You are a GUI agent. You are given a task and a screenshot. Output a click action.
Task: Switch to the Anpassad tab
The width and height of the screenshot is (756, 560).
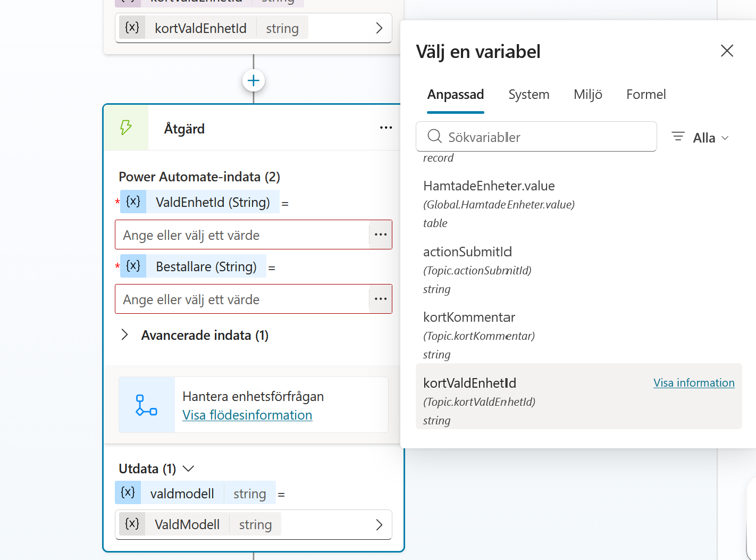point(456,95)
